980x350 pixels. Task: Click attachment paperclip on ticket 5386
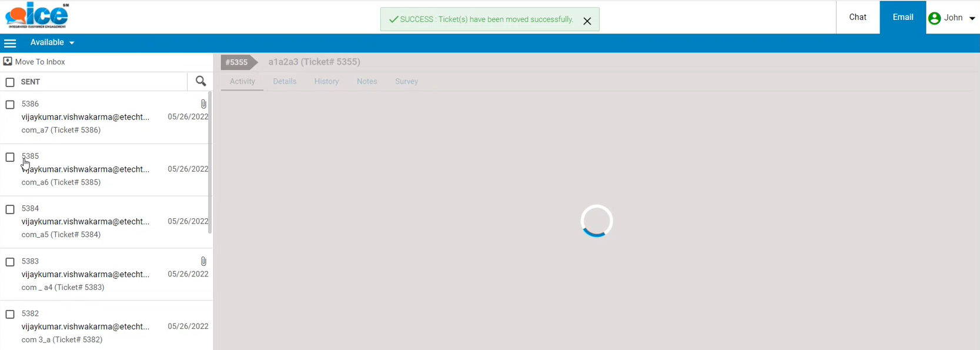[203, 104]
